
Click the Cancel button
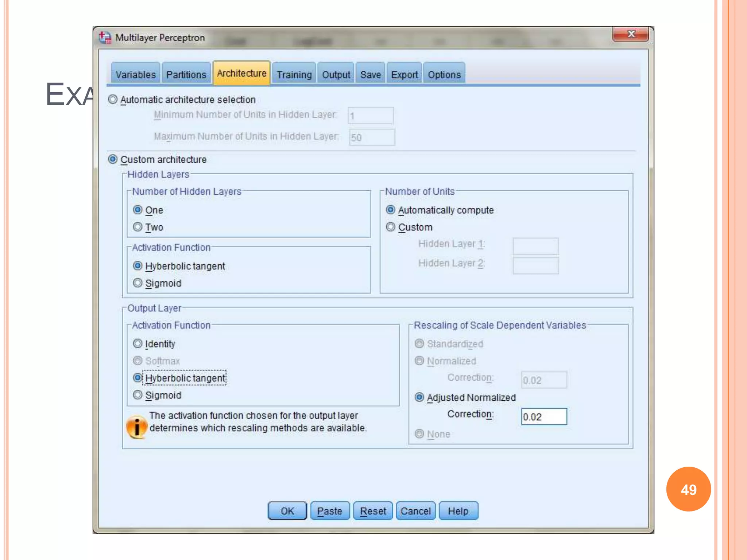click(x=416, y=511)
